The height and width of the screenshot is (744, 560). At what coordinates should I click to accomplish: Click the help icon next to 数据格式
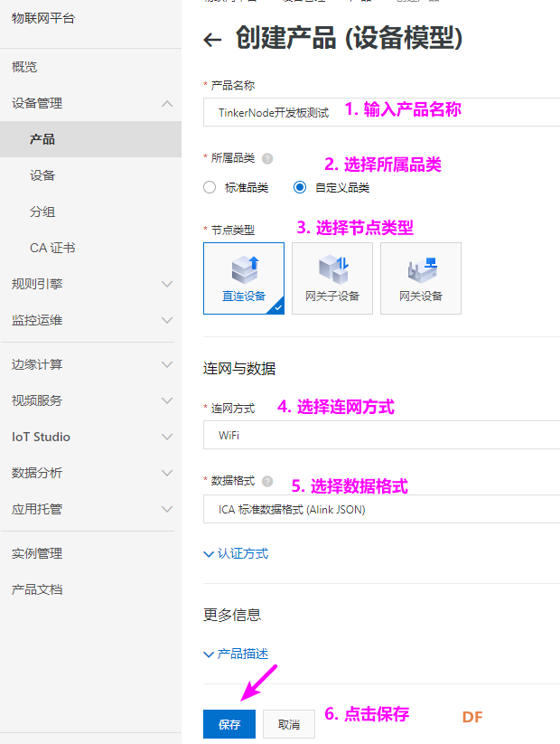pyautogui.click(x=267, y=482)
